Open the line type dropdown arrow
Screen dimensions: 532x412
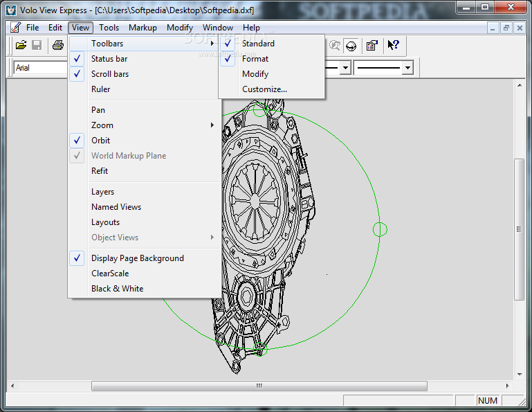tap(345, 68)
